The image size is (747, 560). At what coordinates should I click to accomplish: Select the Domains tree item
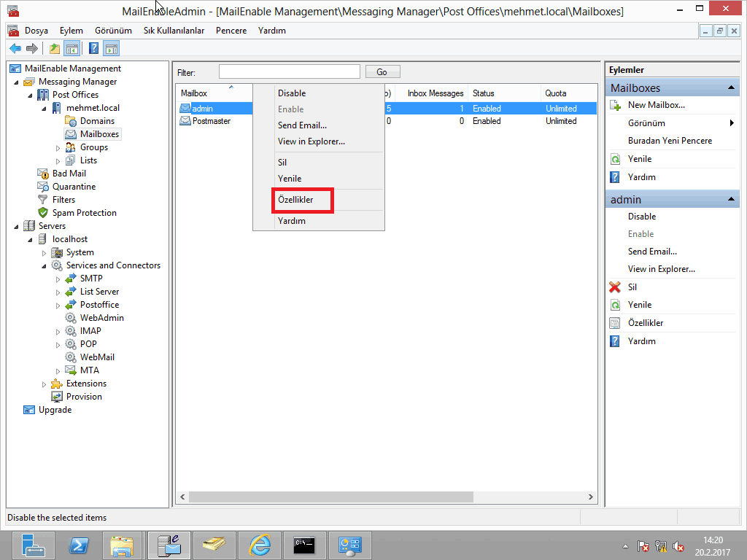pyautogui.click(x=97, y=121)
